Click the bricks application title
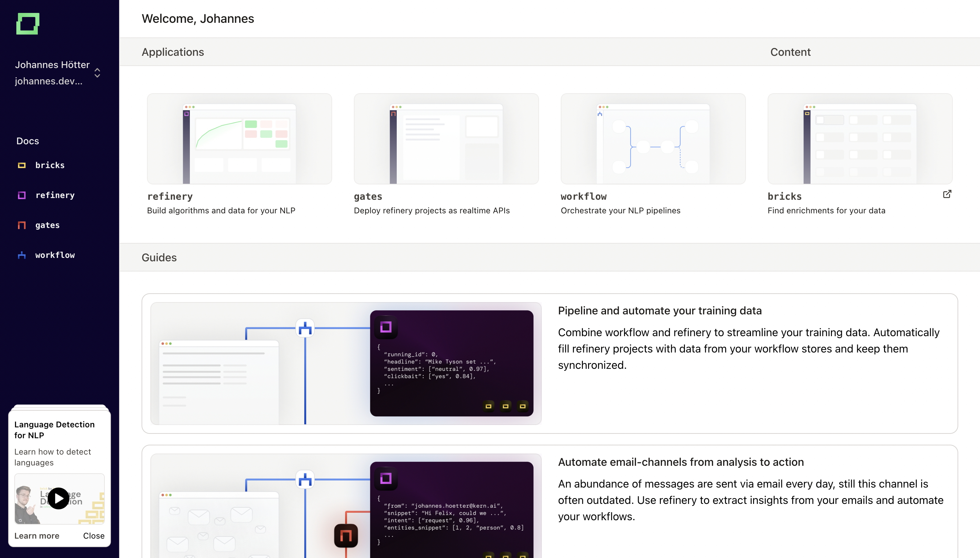 (x=785, y=196)
